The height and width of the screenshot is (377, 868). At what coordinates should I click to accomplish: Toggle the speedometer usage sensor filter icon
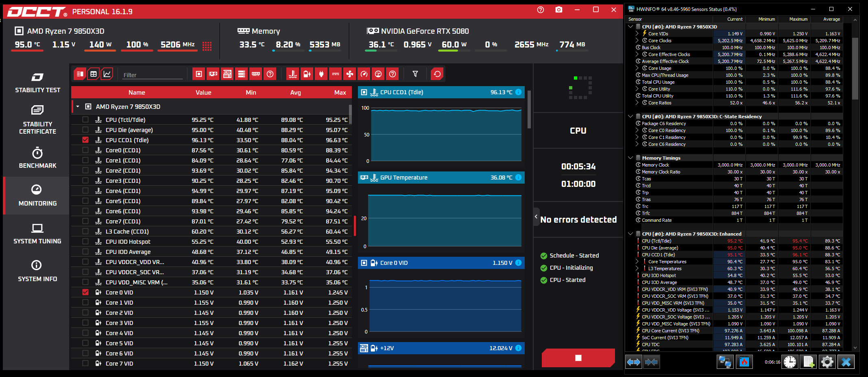[364, 74]
